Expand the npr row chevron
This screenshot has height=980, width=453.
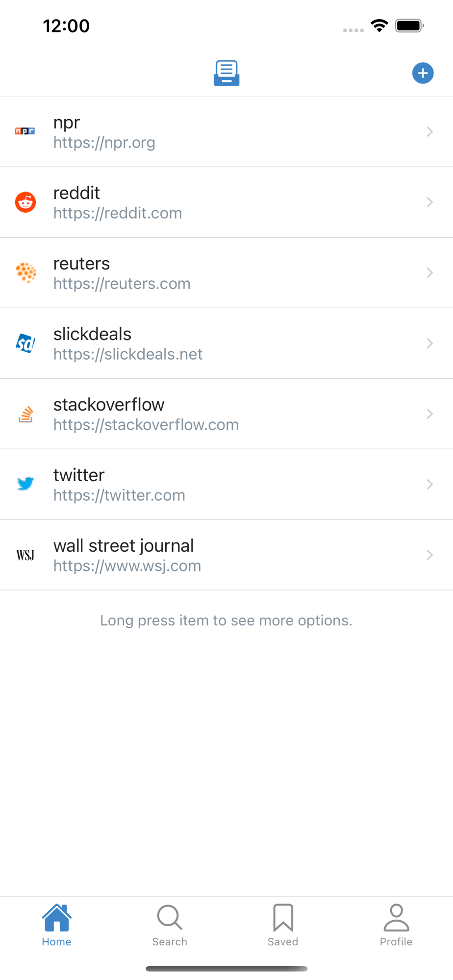coord(429,132)
